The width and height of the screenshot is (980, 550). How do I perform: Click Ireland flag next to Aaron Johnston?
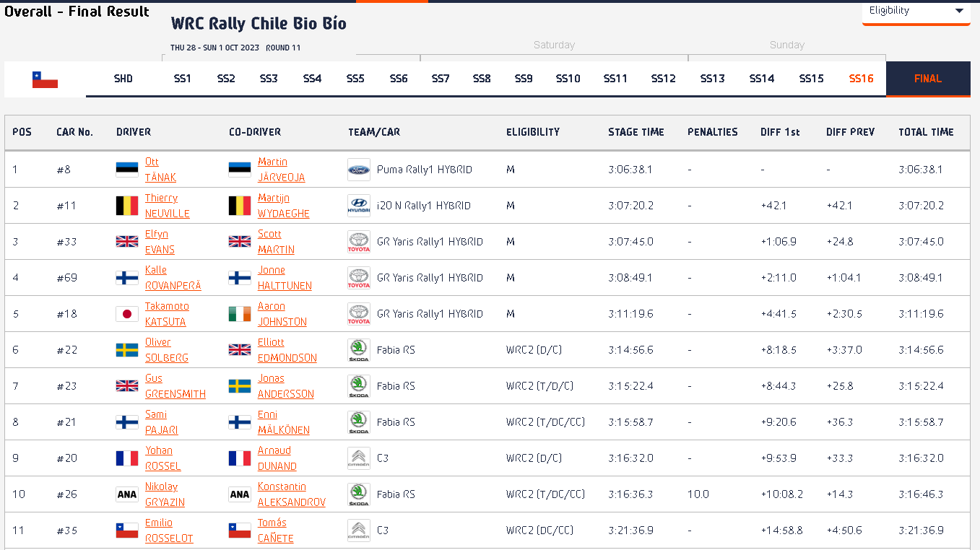(x=240, y=314)
